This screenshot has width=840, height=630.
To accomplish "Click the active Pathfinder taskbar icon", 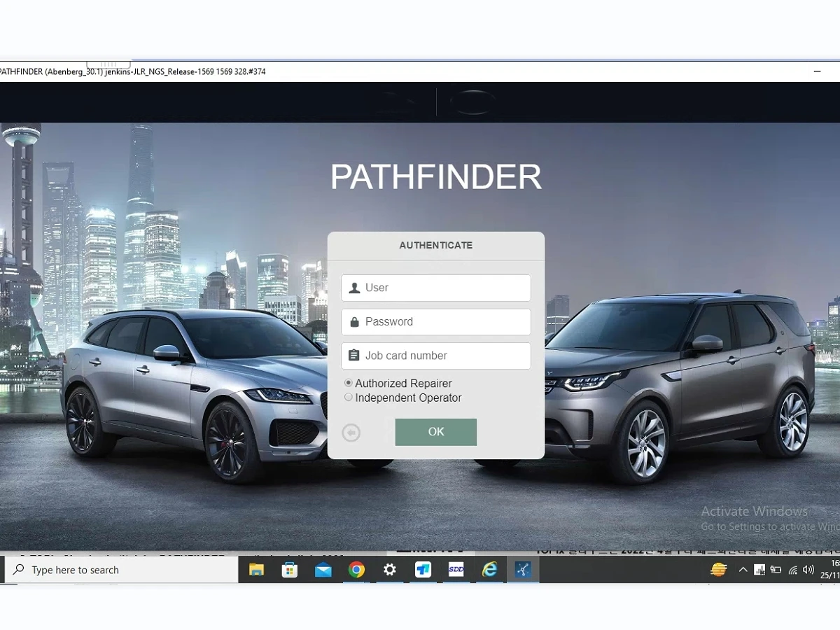I will (x=523, y=570).
